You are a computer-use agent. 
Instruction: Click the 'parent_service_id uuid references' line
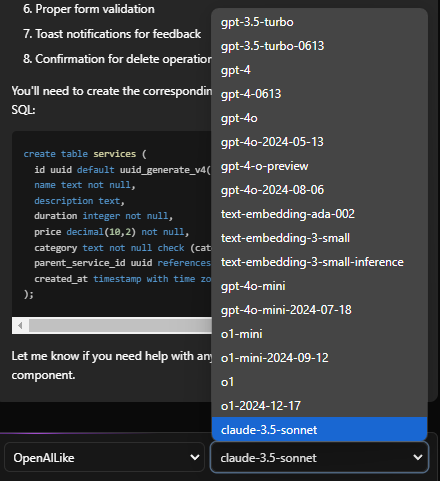122,263
